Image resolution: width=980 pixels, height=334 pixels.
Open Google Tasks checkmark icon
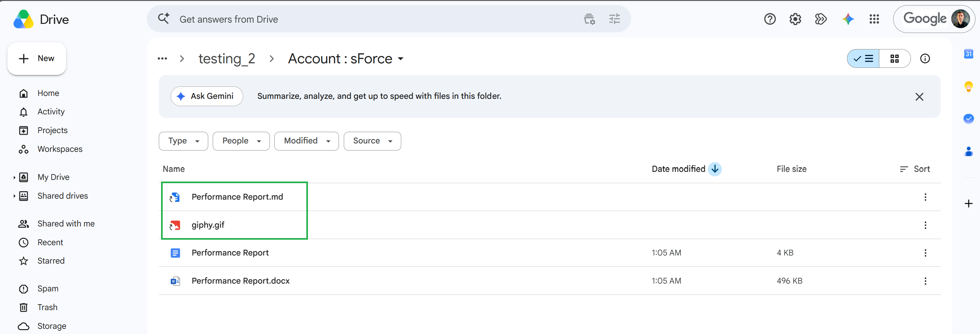(968, 119)
